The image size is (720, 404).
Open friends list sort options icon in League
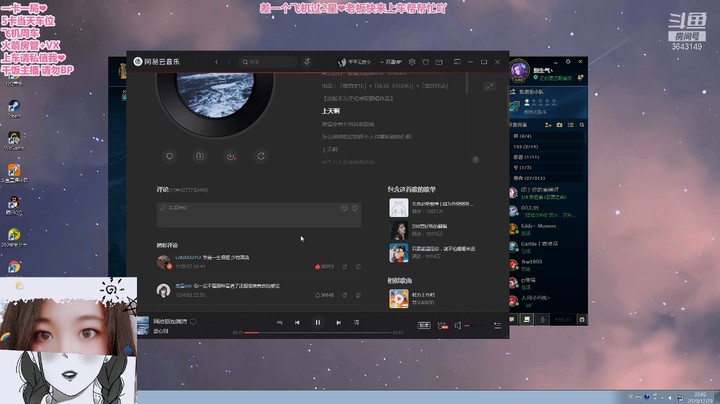pos(571,125)
